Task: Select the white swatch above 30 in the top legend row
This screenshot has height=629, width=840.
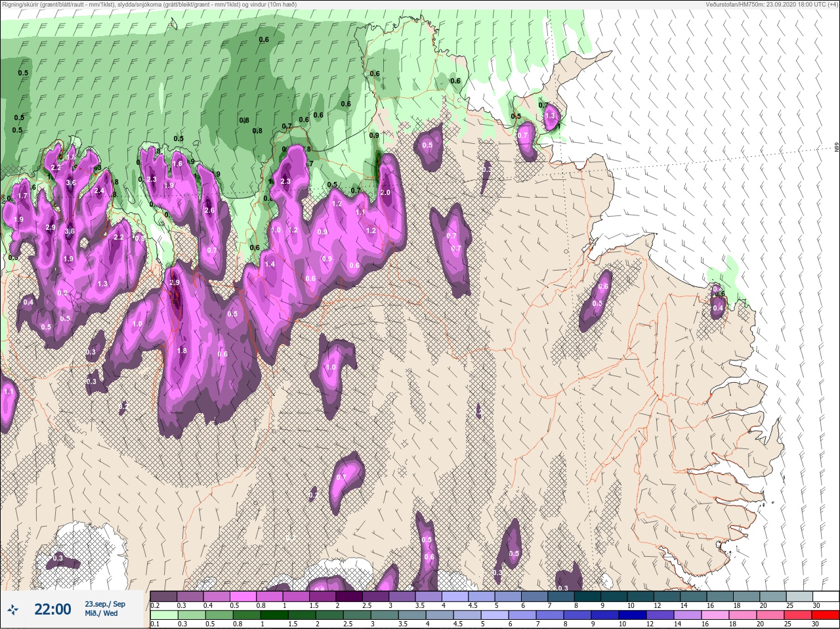Action: pos(826,596)
